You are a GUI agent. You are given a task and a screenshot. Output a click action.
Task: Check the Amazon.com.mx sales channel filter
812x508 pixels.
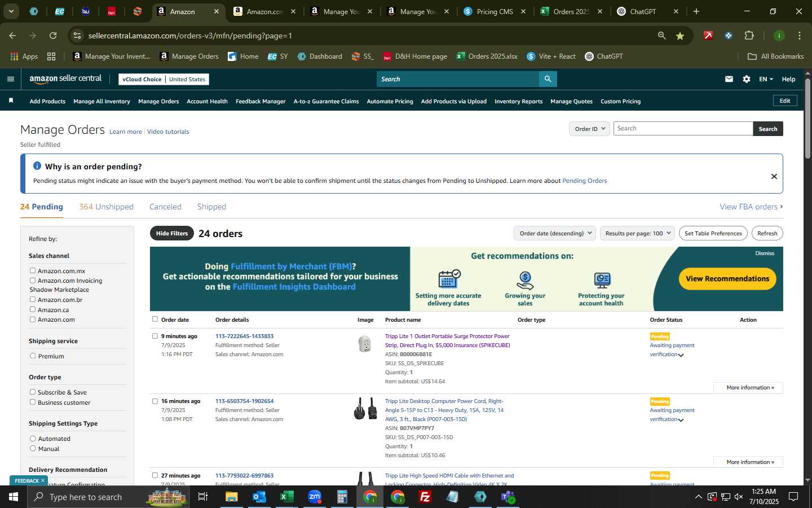[33, 270]
